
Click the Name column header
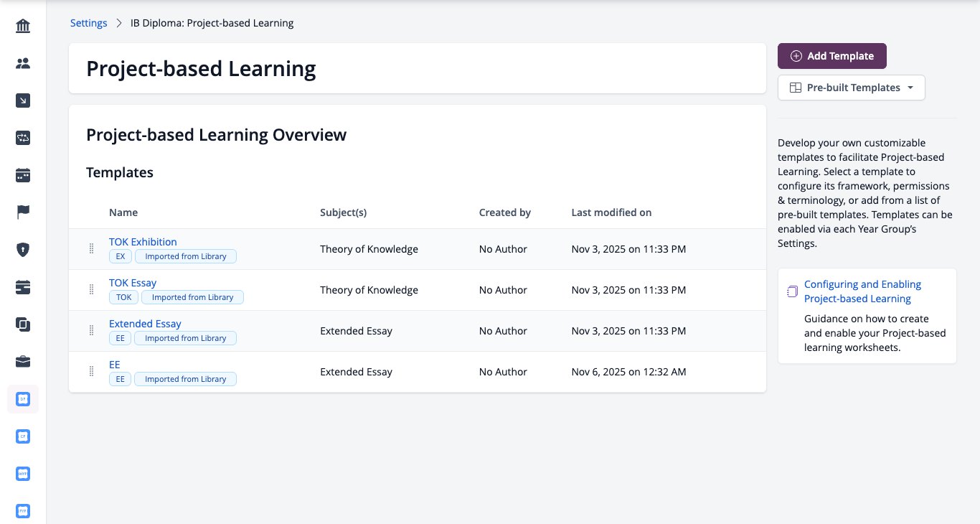pyautogui.click(x=123, y=212)
